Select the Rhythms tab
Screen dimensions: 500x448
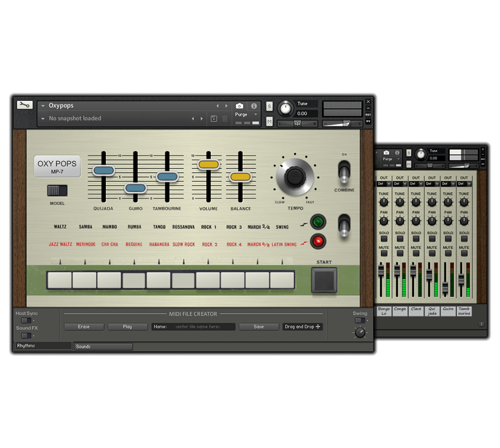43,346
